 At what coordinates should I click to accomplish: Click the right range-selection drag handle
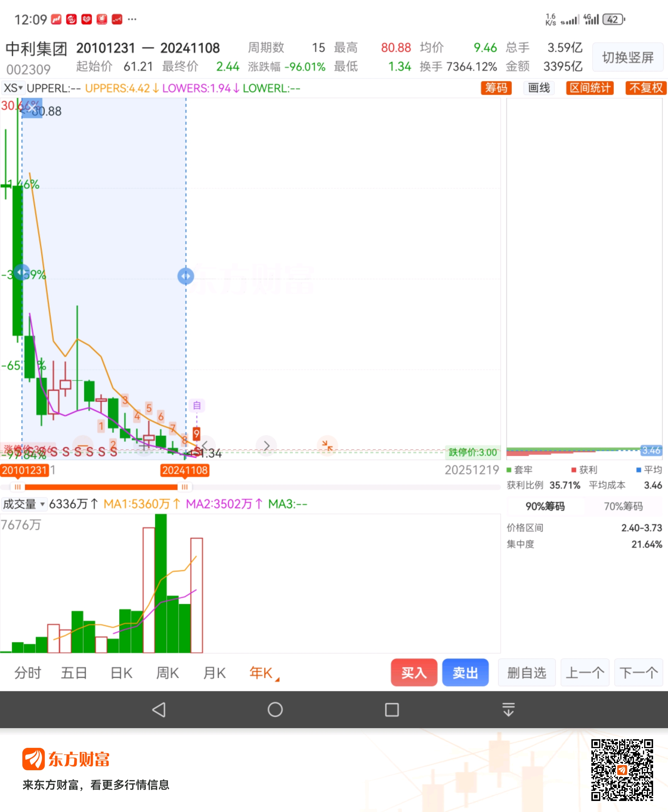click(185, 276)
